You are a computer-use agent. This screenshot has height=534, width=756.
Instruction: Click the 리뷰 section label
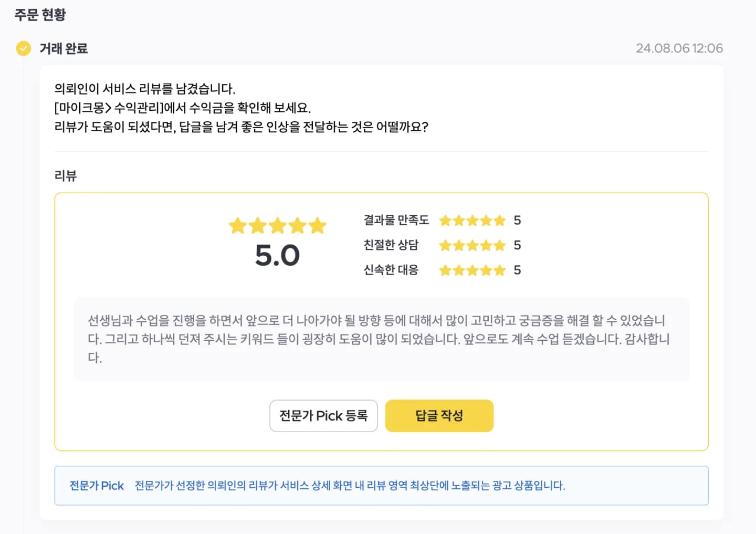tap(66, 175)
